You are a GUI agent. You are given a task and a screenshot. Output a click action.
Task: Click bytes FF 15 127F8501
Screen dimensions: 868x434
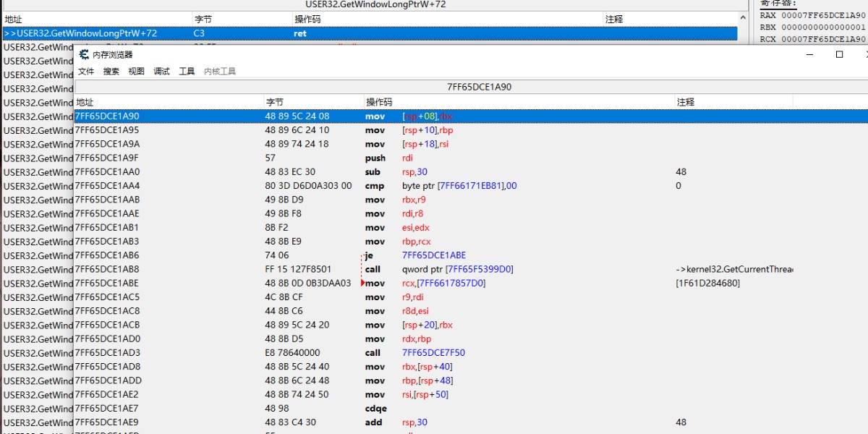pos(298,269)
